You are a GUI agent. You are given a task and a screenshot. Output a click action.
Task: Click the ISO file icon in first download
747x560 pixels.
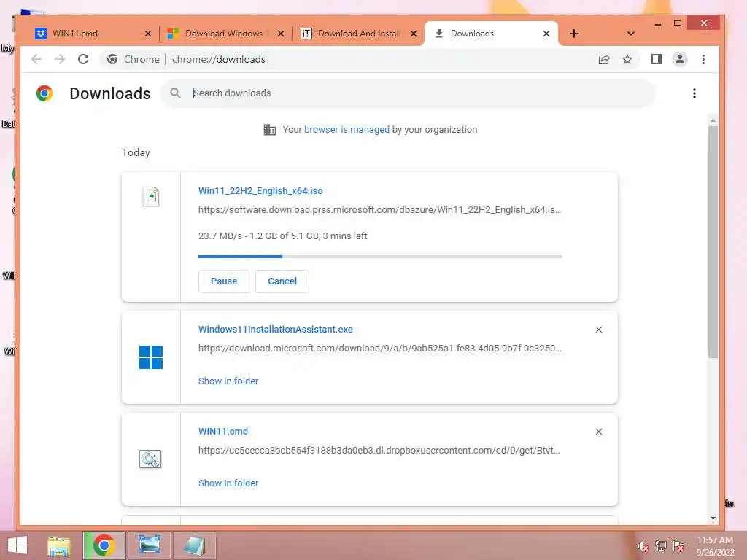151,196
